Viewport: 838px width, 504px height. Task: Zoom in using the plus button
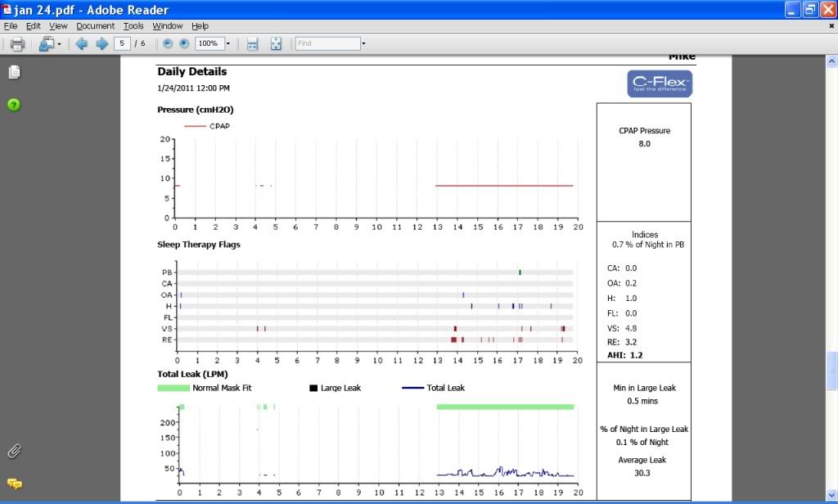click(x=184, y=43)
